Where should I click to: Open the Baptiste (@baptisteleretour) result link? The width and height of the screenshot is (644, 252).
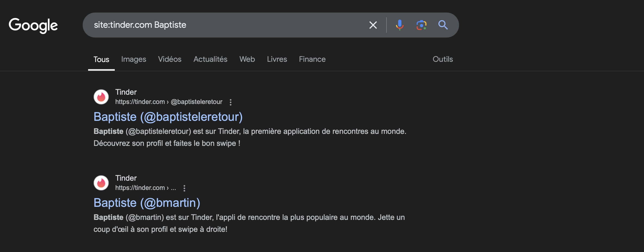coord(168,117)
